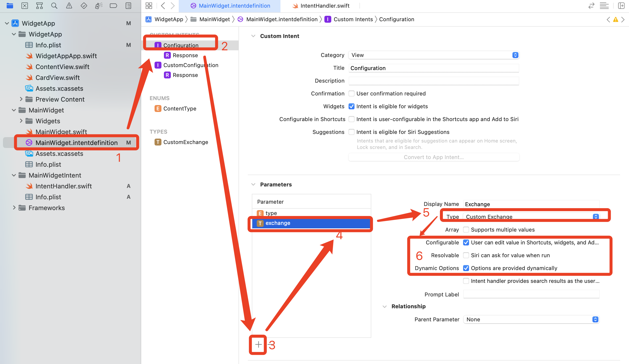Expand the Preview Content folder
The image size is (629, 364).
pos(21,99)
